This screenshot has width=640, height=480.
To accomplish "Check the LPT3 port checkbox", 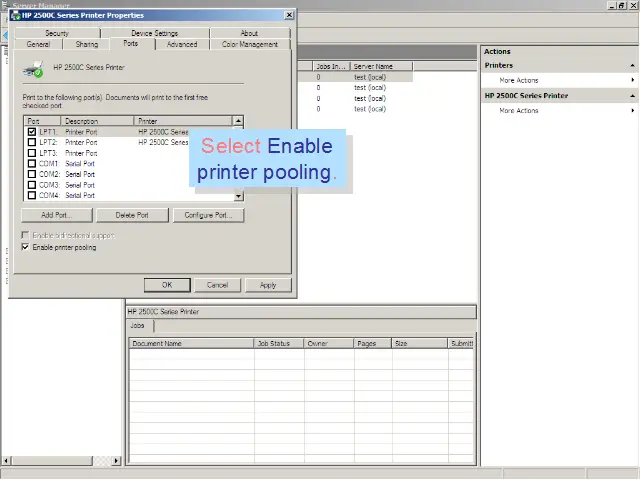I will click(x=32, y=153).
